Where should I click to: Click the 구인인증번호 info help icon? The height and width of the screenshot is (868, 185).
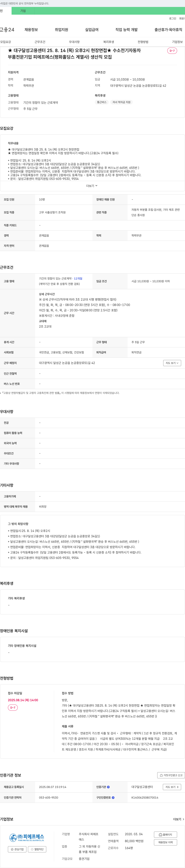pyautogui.click(x=113, y=798)
